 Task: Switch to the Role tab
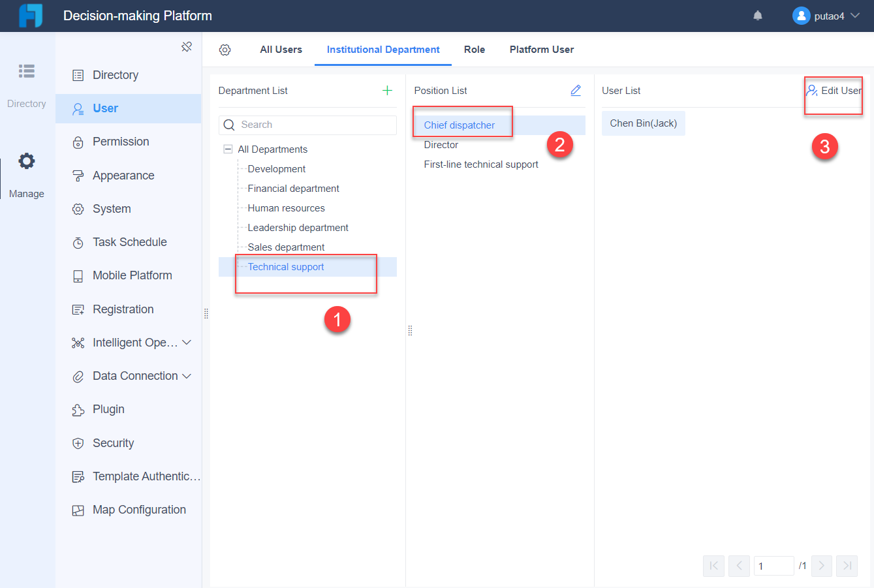click(x=475, y=50)
